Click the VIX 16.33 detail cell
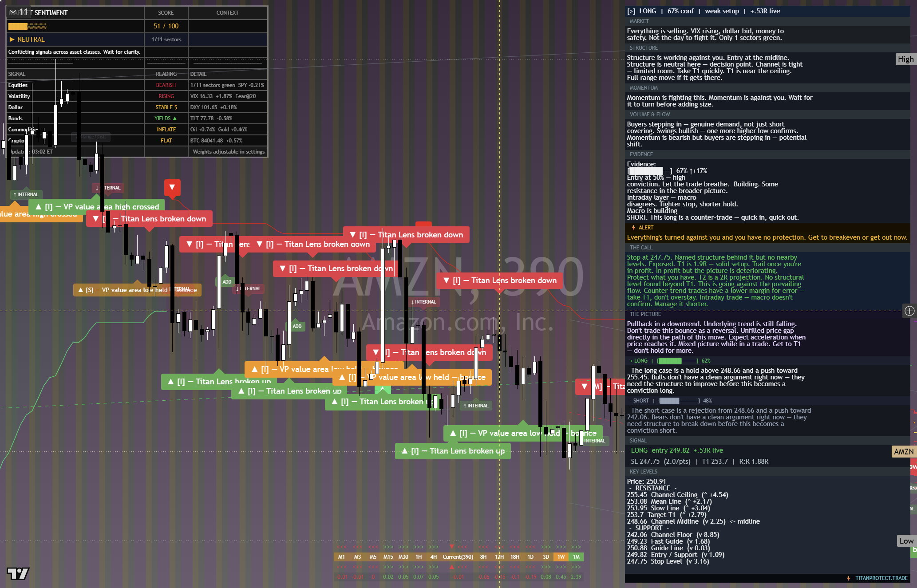 pos(228,96)
